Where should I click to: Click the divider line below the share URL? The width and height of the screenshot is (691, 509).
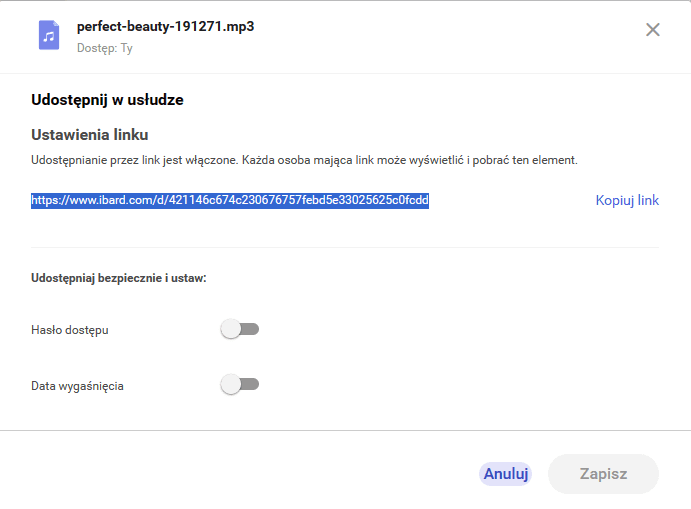pos(345,247)
